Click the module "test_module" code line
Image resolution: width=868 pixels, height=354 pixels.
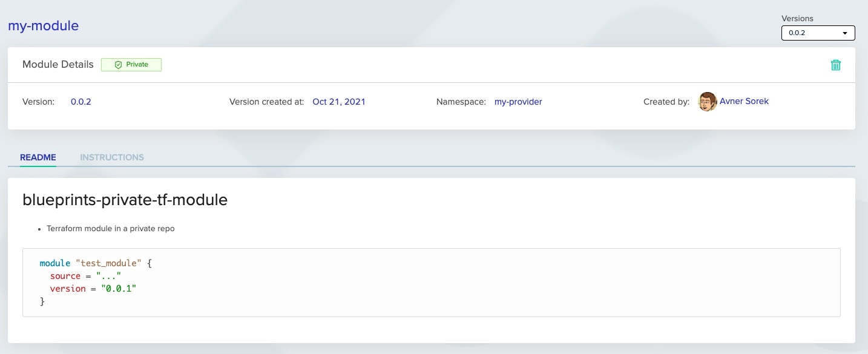(95, 263)
